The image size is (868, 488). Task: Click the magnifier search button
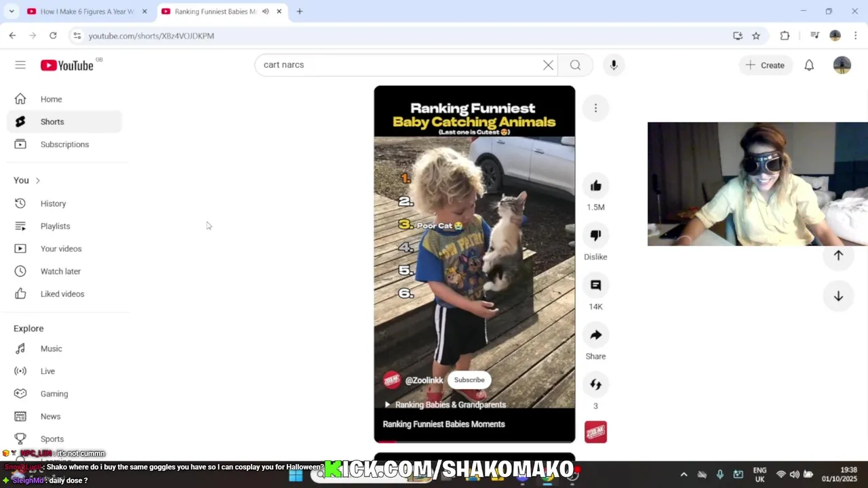pos(575,65)
